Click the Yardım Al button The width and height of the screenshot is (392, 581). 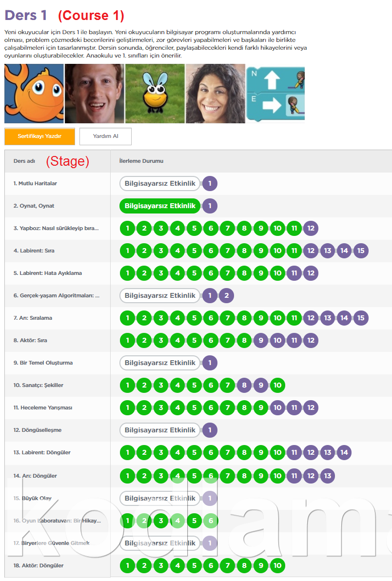[106, 136]
